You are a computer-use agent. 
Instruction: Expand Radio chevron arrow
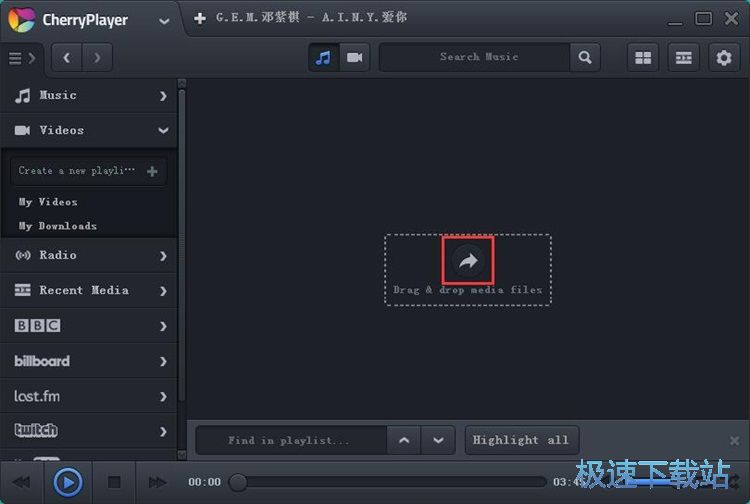point(163,256)
